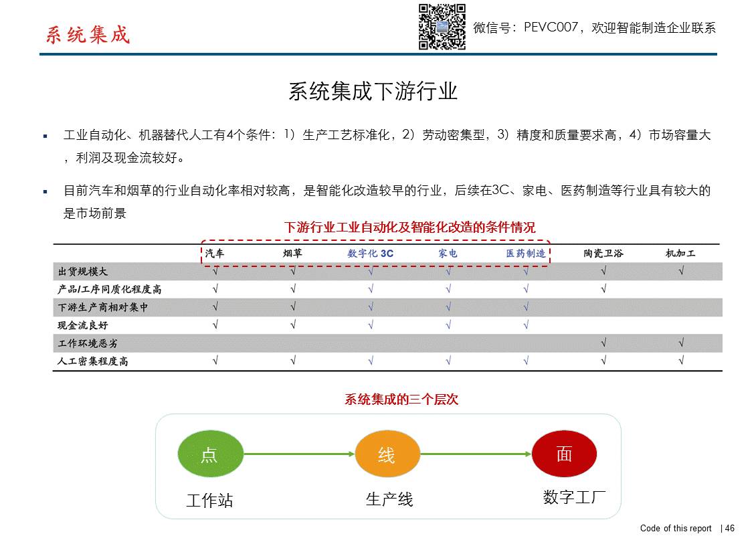Click the red 面 circle
This screenshot has height=536, width=756.
pos(564,454)
